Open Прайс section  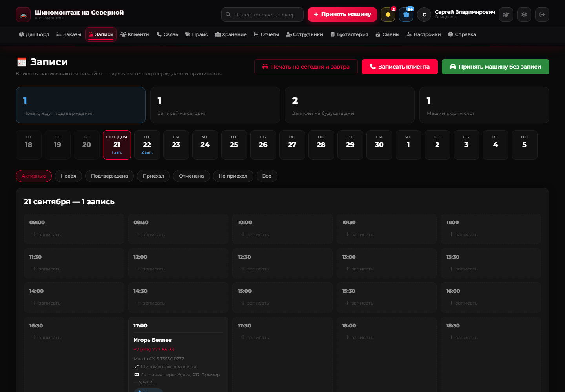tap(197, 34)
